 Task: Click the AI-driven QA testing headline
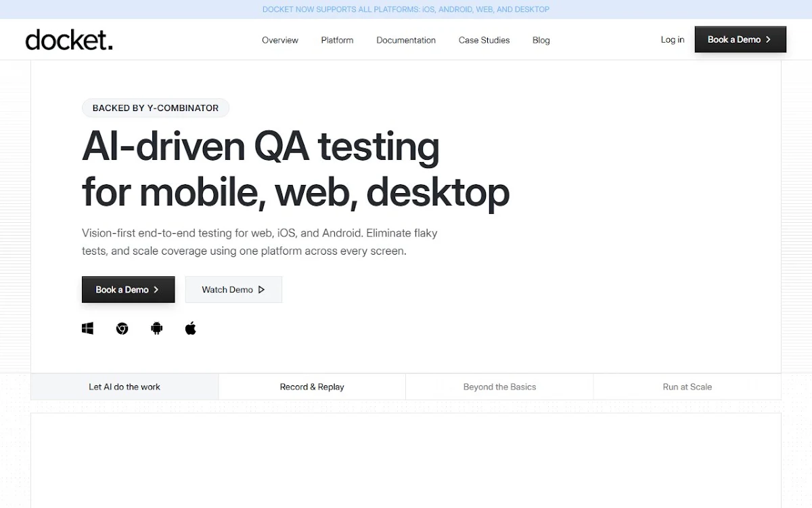pyautogui.click(x=296, y=169)
